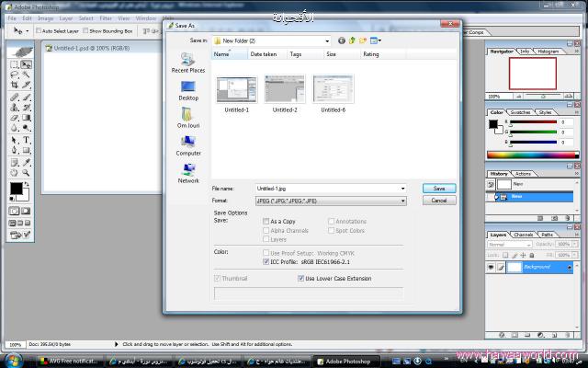Open the Computer location icon
588x368 pixels.
(187, 144)
